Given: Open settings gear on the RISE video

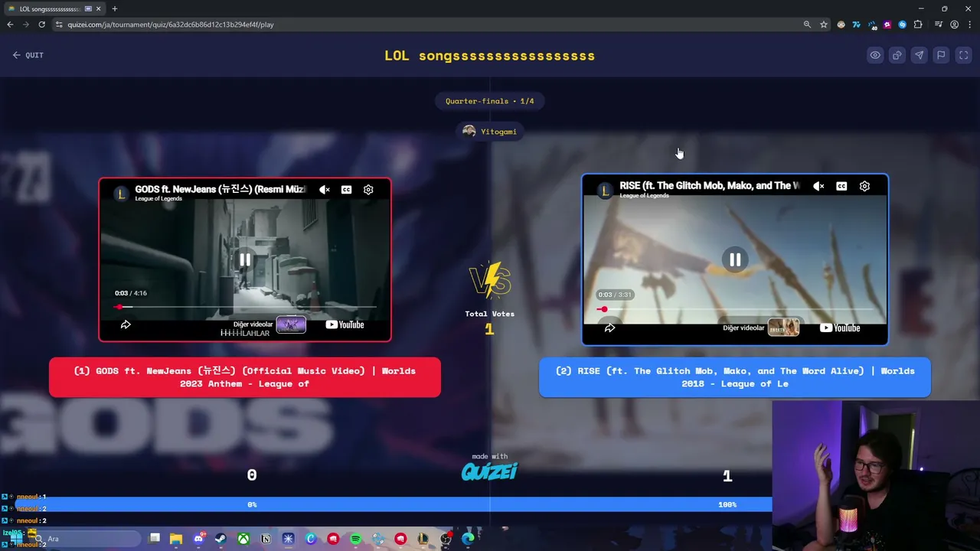Looking at the screenshot, I should pyautogui.click(x=864, y=186).
